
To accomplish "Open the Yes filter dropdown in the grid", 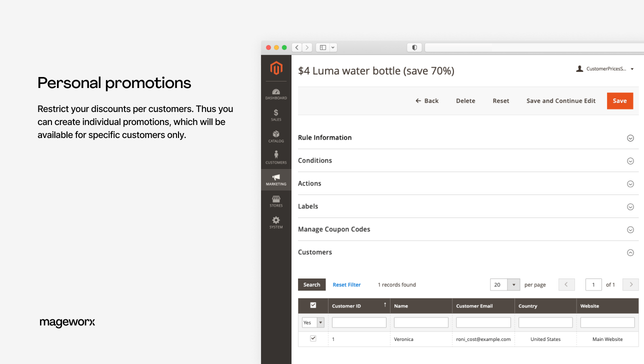I will (312, 322).
